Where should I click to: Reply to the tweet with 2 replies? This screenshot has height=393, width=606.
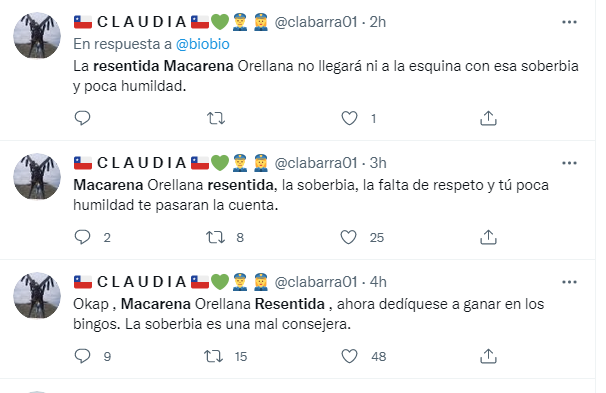tap(82, 237)
